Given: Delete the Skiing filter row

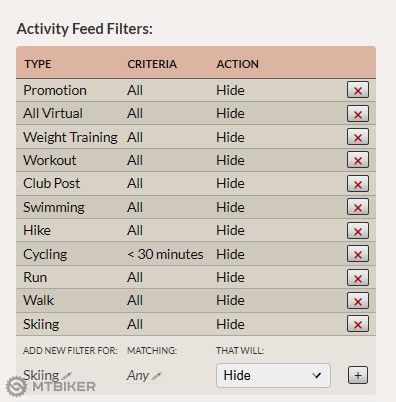Looking at the screenshot, I should coord(358,324).
